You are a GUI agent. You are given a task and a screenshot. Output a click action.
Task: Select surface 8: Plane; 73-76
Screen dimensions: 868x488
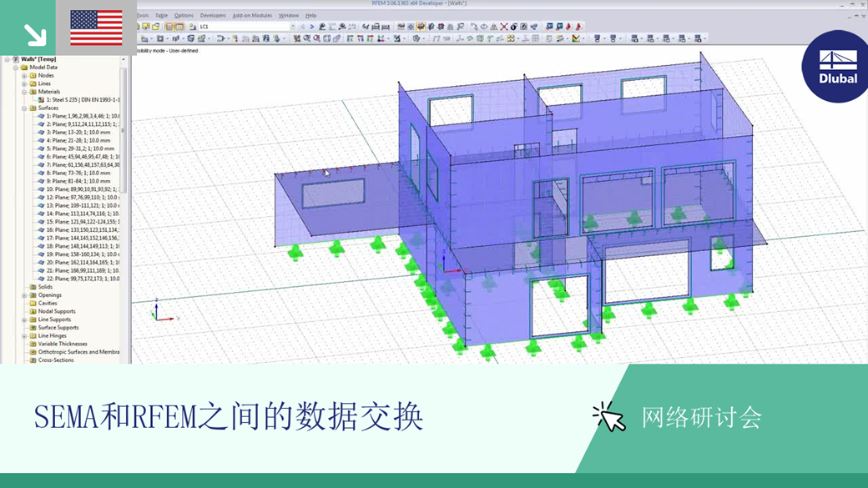pyautogui.click(x=78, y=174)
